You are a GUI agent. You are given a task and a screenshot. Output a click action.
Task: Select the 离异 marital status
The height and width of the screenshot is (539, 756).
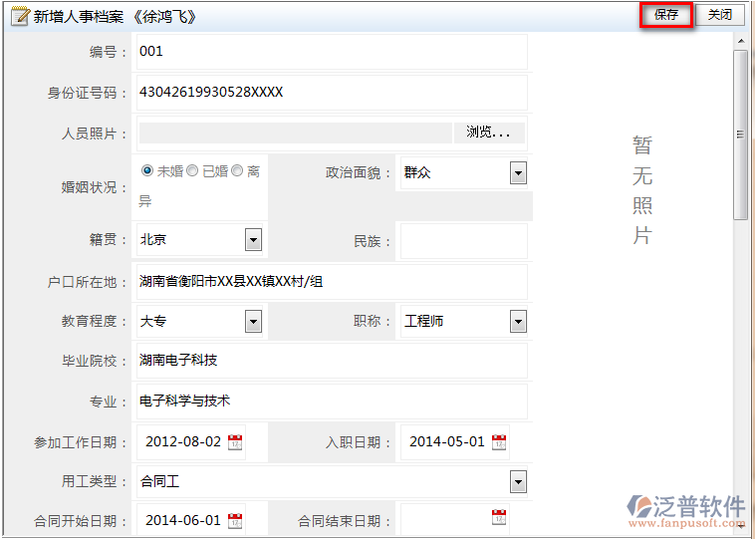[x=237, y=170]
